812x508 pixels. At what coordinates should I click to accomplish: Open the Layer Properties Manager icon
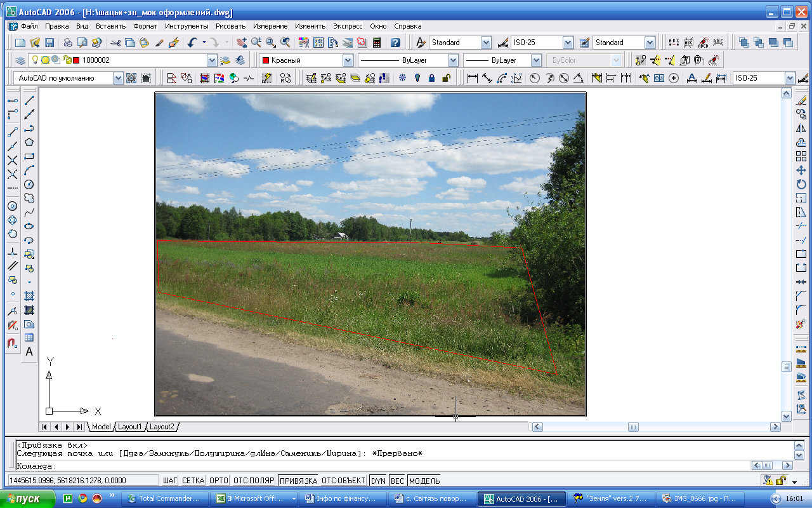click(20, 60)
